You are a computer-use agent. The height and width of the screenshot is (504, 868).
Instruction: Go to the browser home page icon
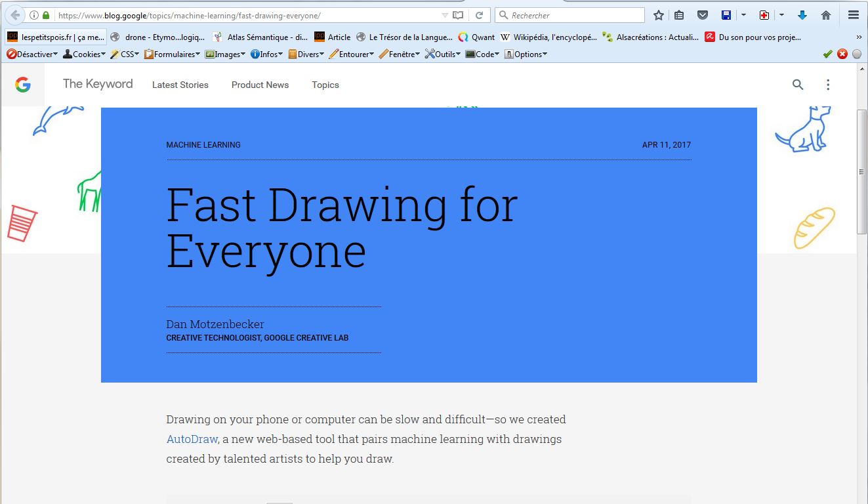(826, 15)
